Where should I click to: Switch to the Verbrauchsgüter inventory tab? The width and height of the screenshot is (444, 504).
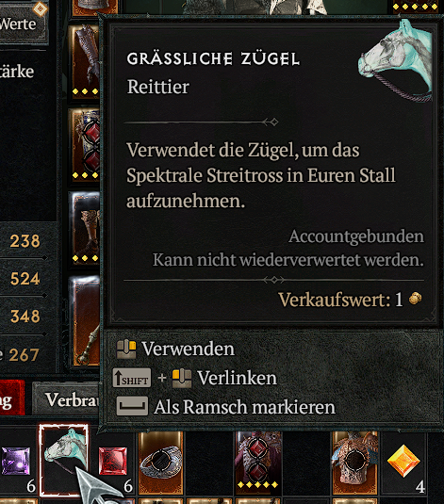tap(67, 399)
